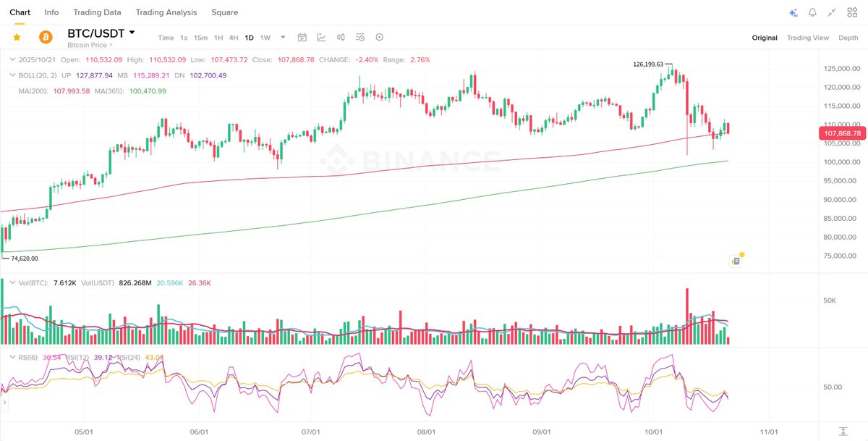Image resolution: width=868 pixels, height=441 pixels.
Task: Open the calendar date-jump icon
Action: tap(302, 38)
